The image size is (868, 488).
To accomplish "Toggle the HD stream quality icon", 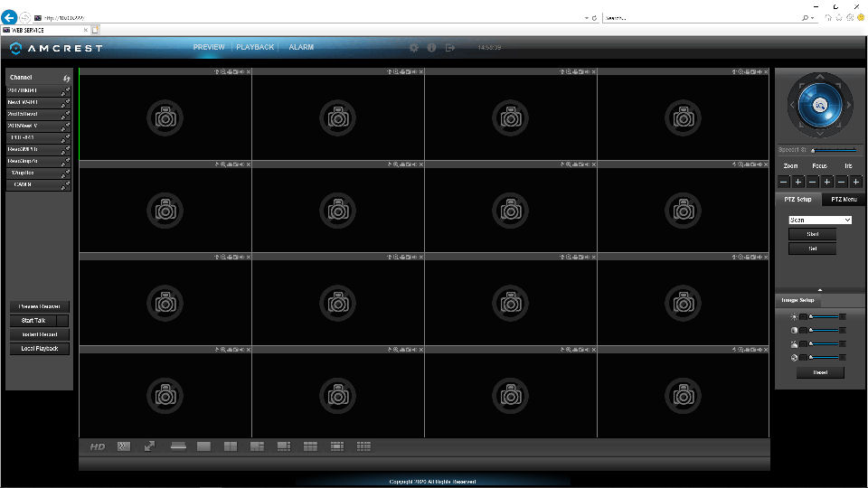I will 98,446.
